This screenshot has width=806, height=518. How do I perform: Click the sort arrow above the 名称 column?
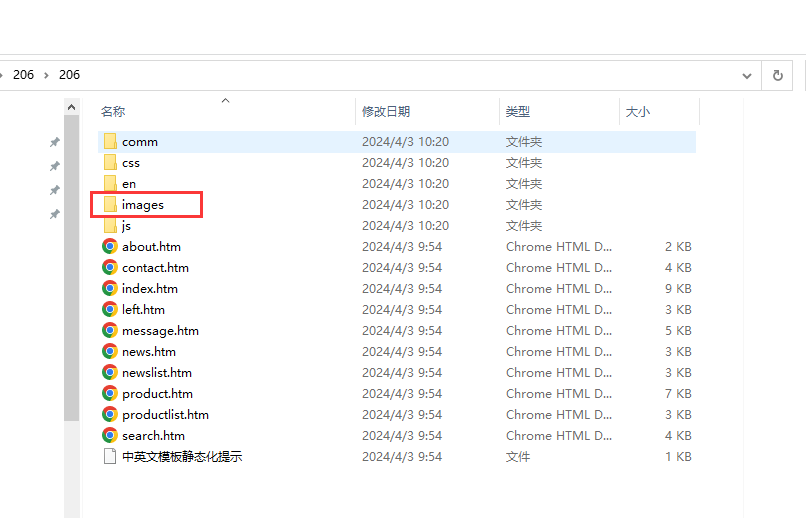[x=225, y=100]
